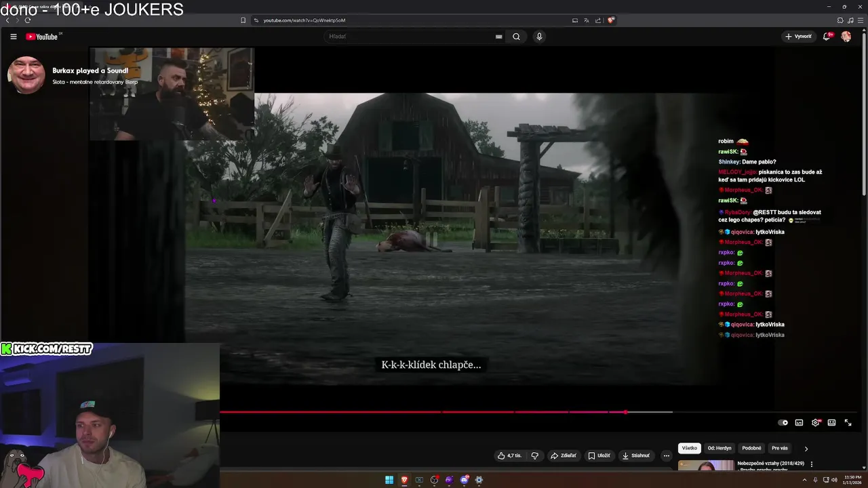
Task: Open the YouTube account avatar menu
Action: [846, 37]
